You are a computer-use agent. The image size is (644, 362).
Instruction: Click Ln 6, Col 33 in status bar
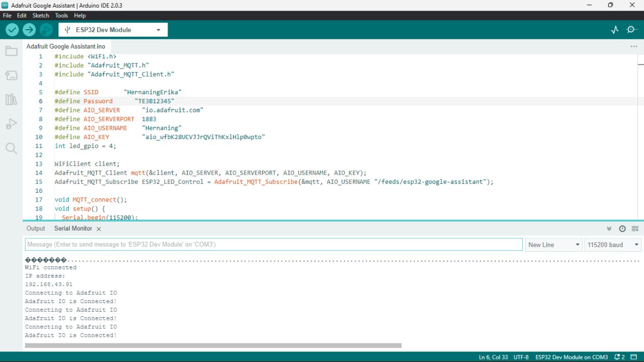click(x=494, y=357)
